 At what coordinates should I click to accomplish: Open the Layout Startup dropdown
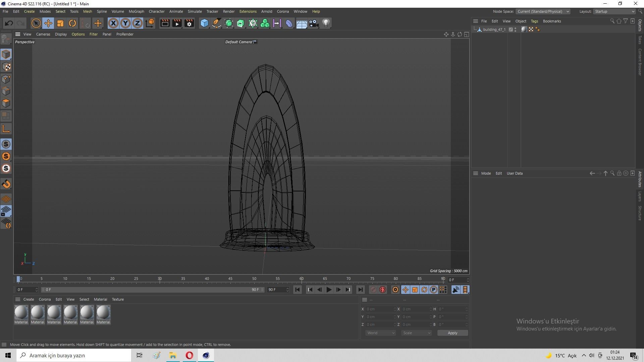(x=614, y=11)
